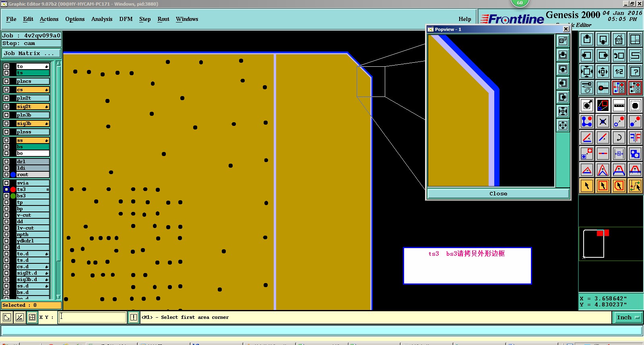The height and width of the screenshot is (345, 644).
Task: Toggle the checkbox for layer plnss
Action: 6,132
